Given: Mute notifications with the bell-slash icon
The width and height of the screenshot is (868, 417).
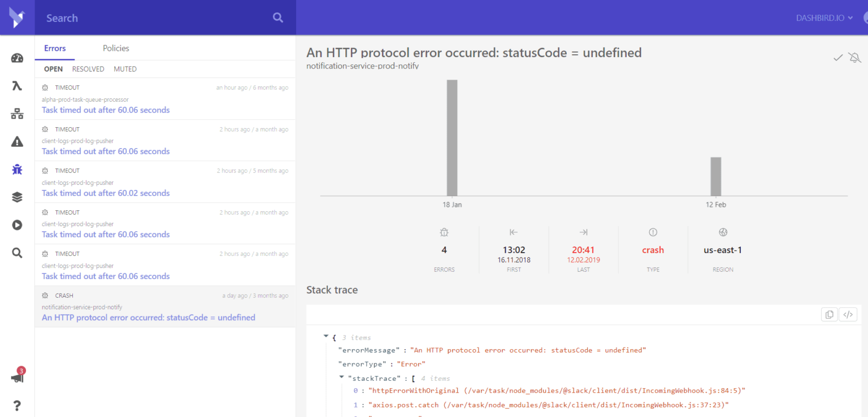Looking at the screenshot, I should 855,57.
